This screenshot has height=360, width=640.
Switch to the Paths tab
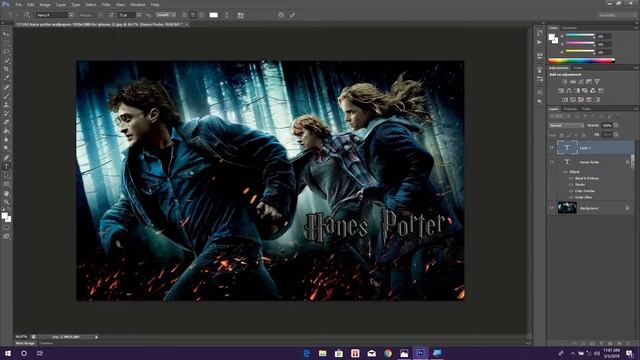[587, 109]
